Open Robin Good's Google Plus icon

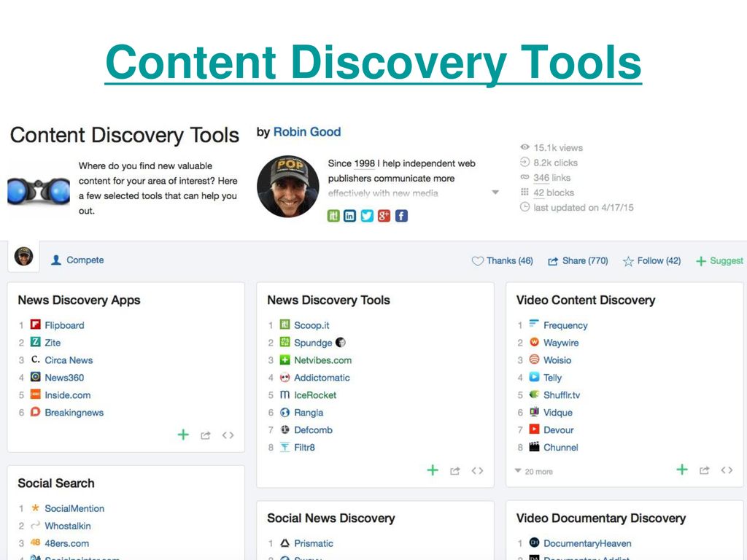click(x=384, y=216)
